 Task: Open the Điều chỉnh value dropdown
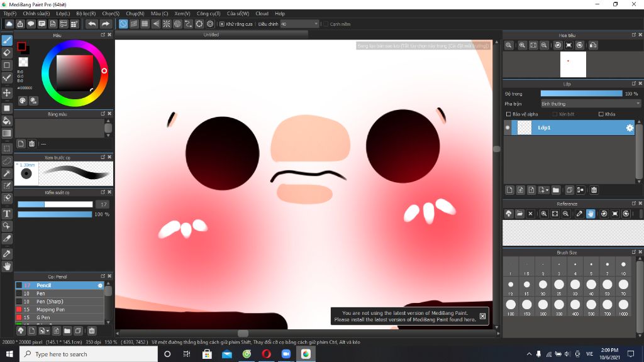(299, 25)
